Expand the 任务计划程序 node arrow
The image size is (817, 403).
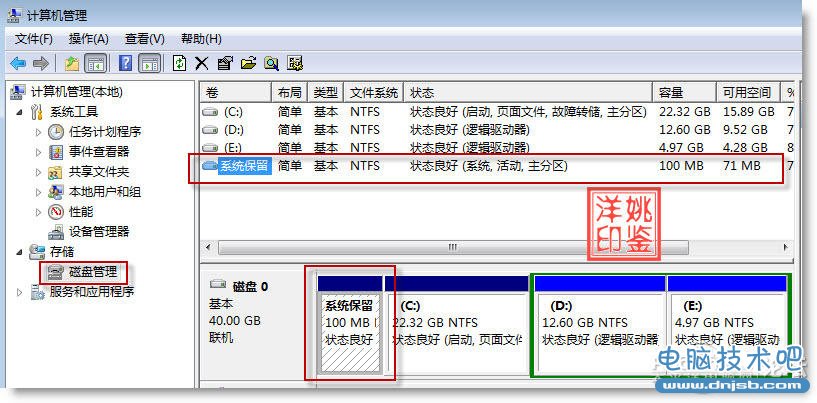coord(38,132)
